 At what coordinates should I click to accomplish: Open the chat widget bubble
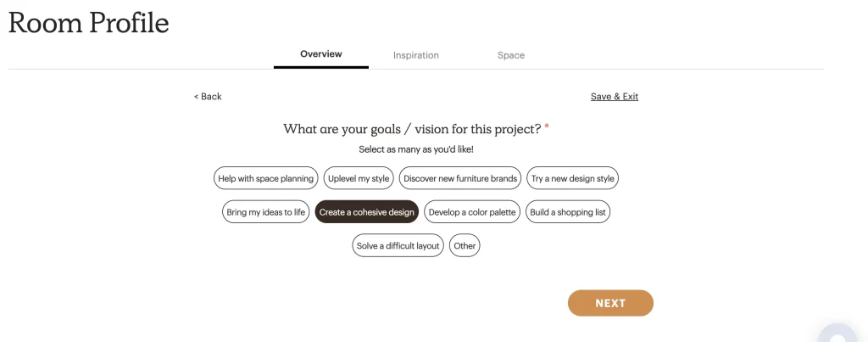tap(838, 335)
